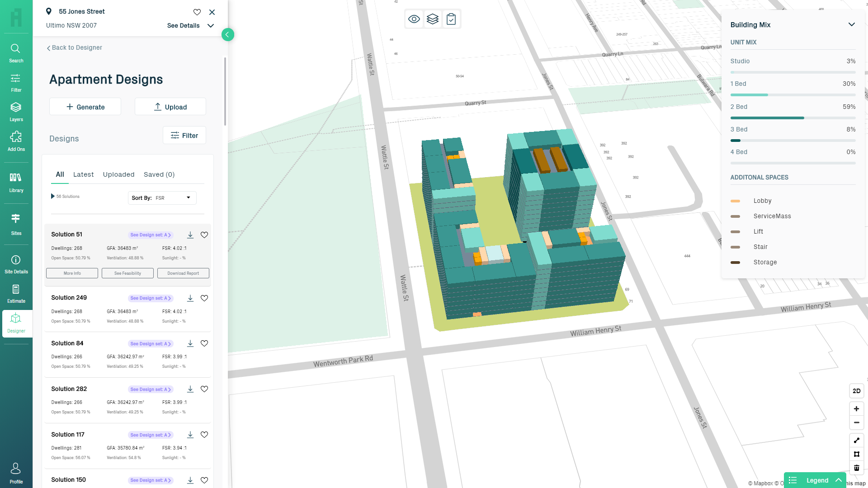Select the Designer sidebar item

(x=17, y=324)
